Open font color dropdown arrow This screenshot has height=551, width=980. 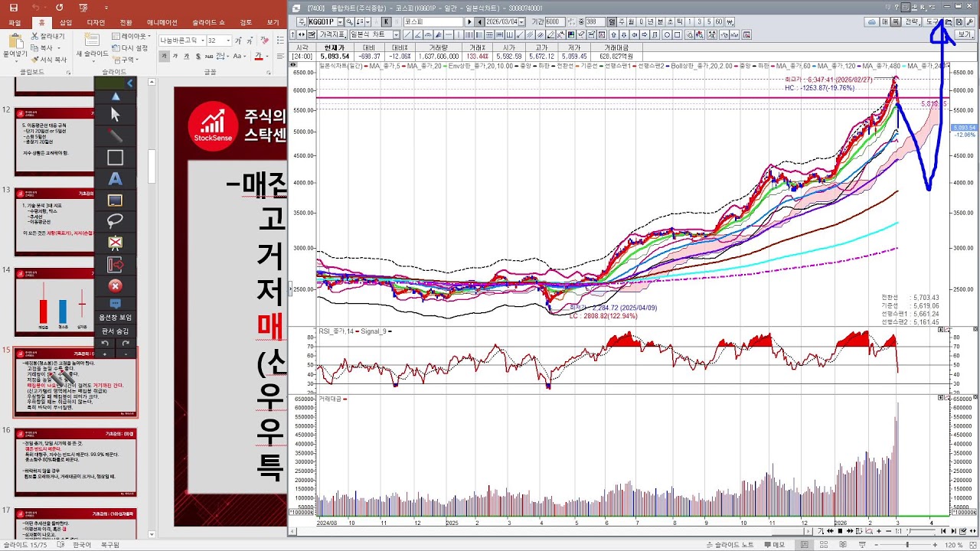coord(267,56)
